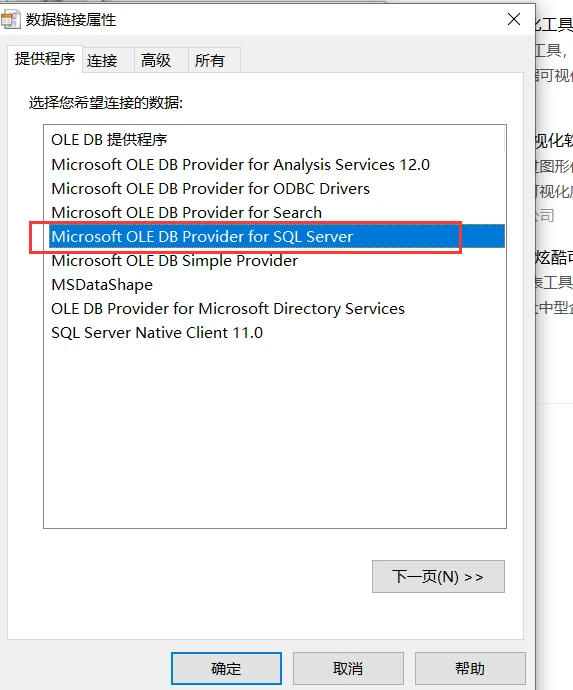The image size is (573, 690).
Task: Pick Microsoft OLE DB Provider for Search
Action: pos(187,213)
